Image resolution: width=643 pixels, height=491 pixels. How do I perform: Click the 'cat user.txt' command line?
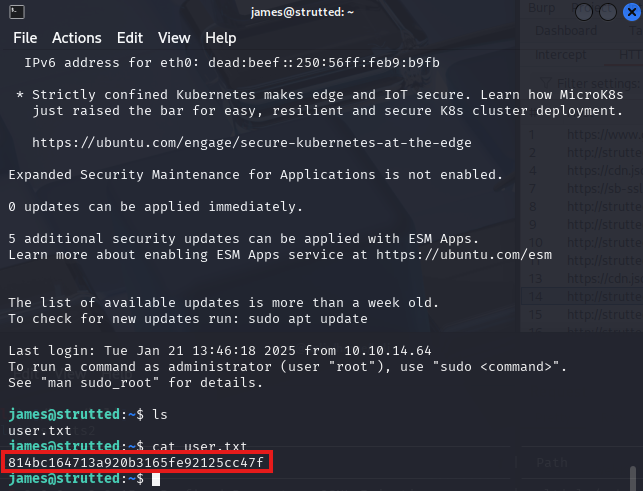click(x=199, y=446)
